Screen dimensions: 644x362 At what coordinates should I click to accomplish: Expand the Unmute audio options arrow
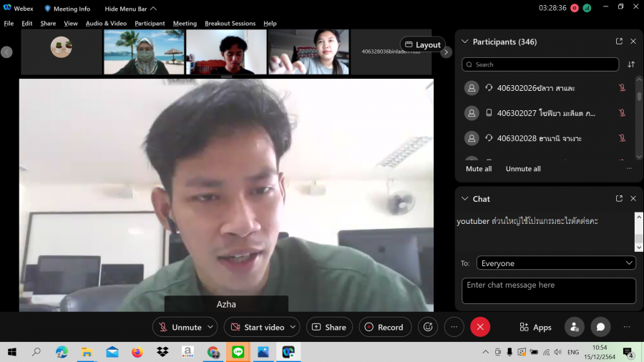pyautogui.click(x=210, y=327)
